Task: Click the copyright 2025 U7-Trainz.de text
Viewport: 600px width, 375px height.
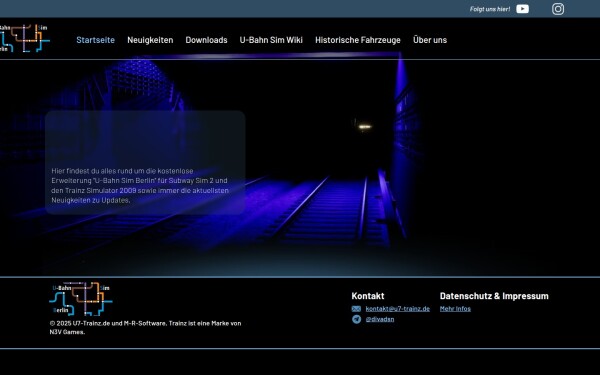Action: pos(145,328)
